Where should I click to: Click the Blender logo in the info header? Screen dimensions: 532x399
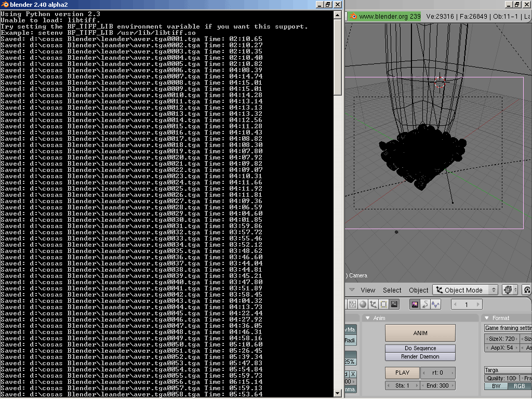point(353,16)
